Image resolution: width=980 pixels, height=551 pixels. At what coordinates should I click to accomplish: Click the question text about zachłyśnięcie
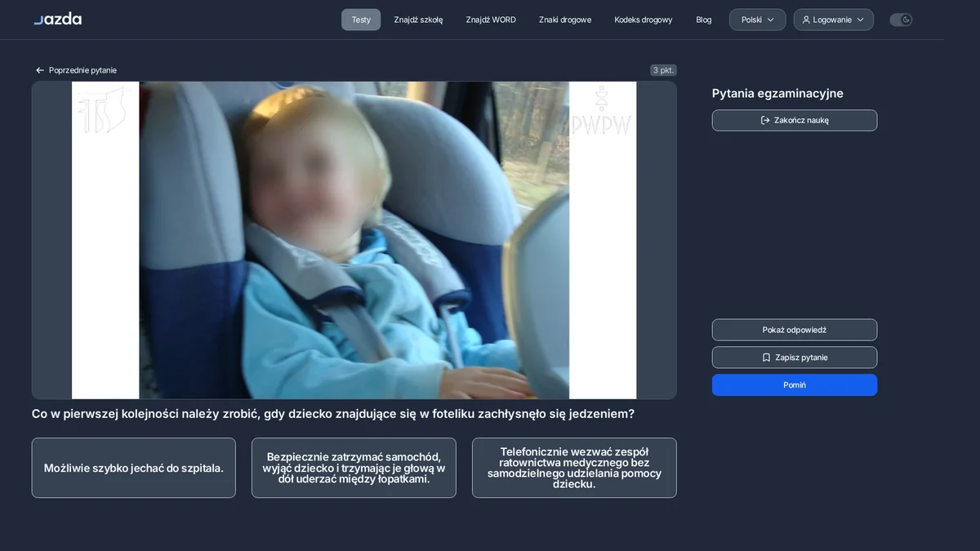pyautogui.click(x=333, y=414)
